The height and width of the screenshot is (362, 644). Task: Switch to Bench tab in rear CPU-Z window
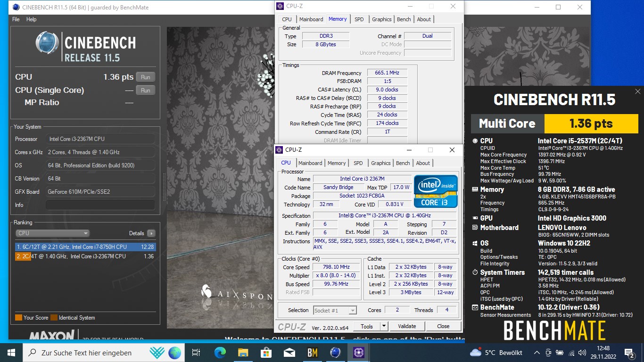tap(404, 19)
